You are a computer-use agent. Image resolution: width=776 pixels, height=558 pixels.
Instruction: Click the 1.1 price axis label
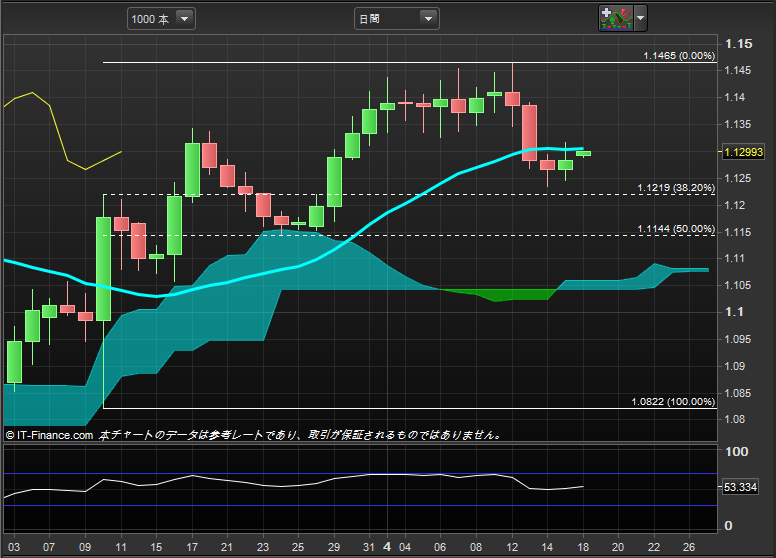click(x=734, y=312)
